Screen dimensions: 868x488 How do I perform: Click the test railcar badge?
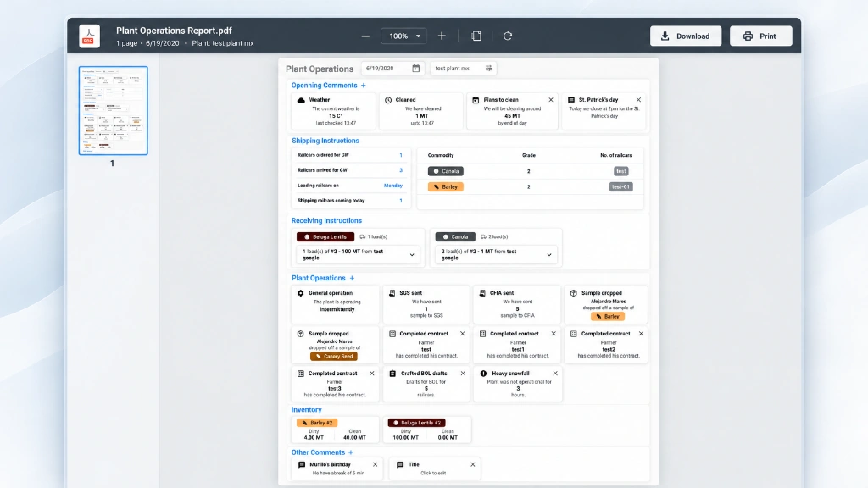[621, 171]
